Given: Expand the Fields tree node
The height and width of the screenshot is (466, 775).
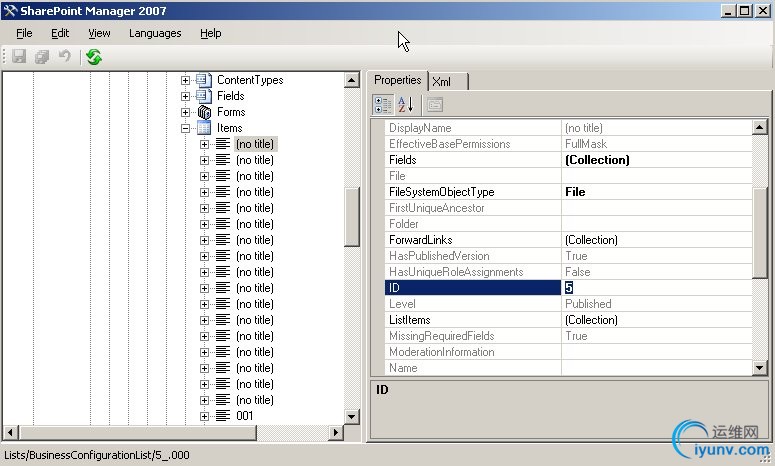Looking at the screenshot, I should 185,96.
